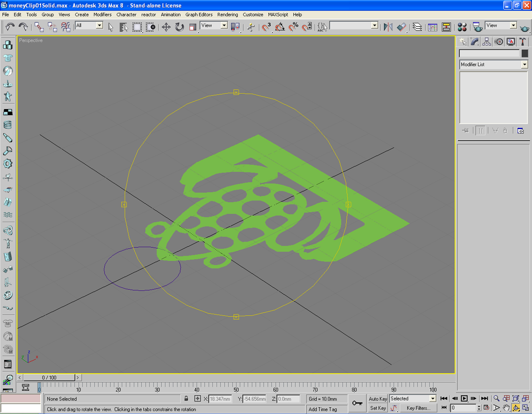Viewport: 532px width, 414px height.
Task: Go to the end frame
Action: pos(485,399)
